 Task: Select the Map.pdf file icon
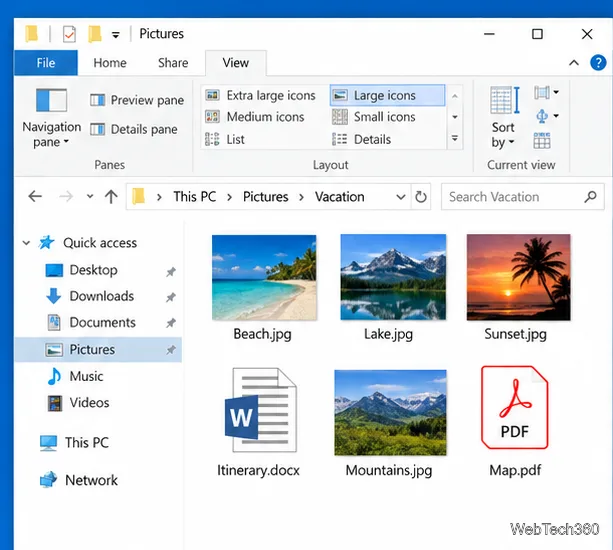tap(514, 407)
